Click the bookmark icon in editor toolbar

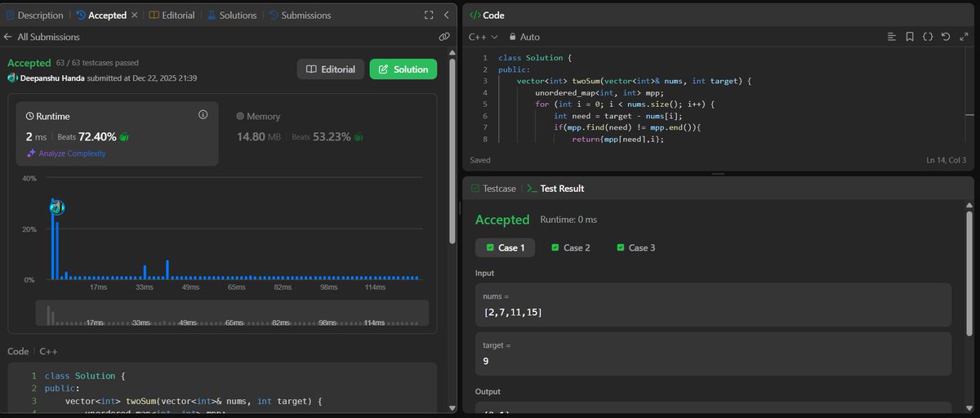pos(910,37)
